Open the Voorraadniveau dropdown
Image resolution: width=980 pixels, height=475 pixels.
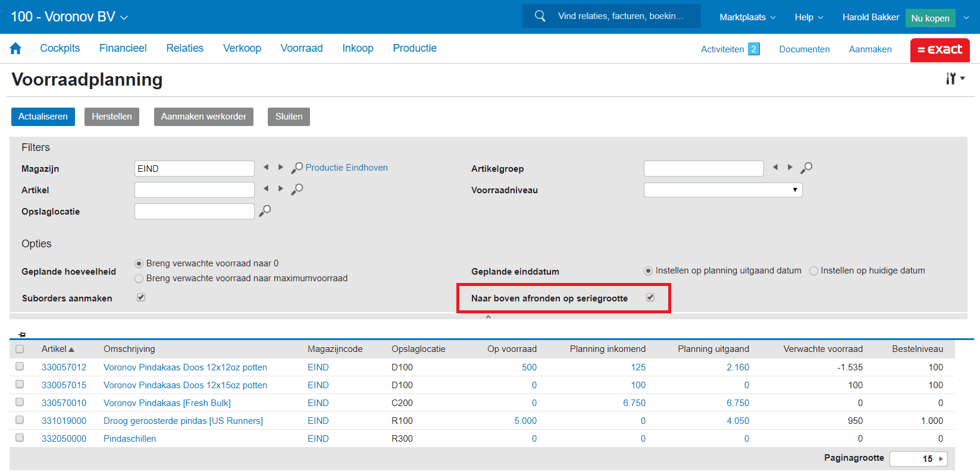point(722,190)
